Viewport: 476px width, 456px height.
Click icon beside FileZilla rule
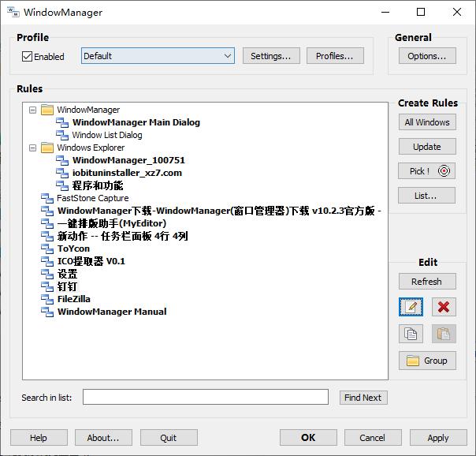[x=47, y=299]
